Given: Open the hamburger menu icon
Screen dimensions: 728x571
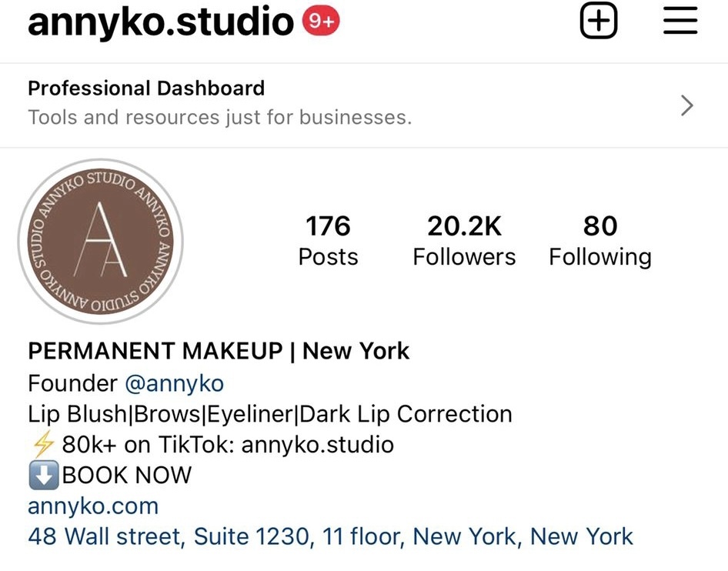Looking at the screenshot, I should pyautogui.click(x=680, y=21).
